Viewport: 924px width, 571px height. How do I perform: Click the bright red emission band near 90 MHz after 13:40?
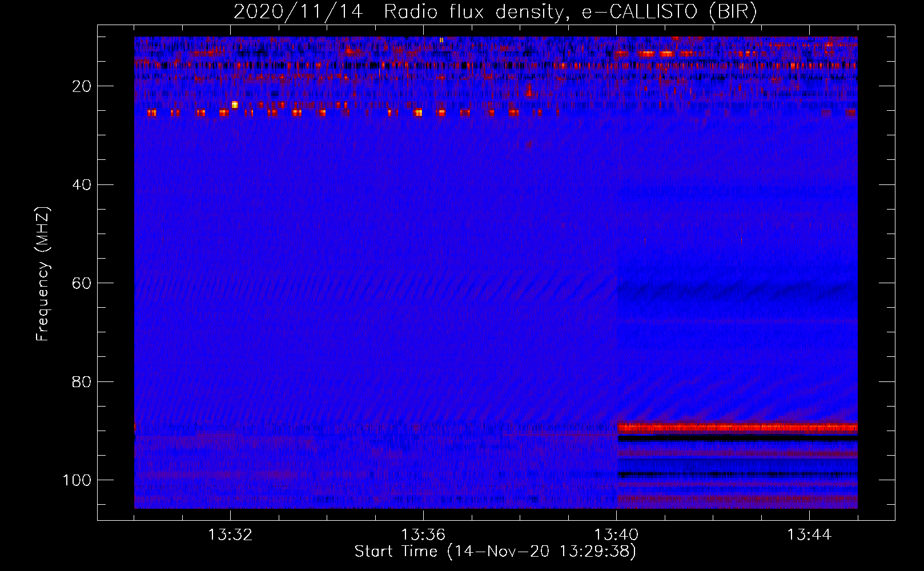point(737,427)
